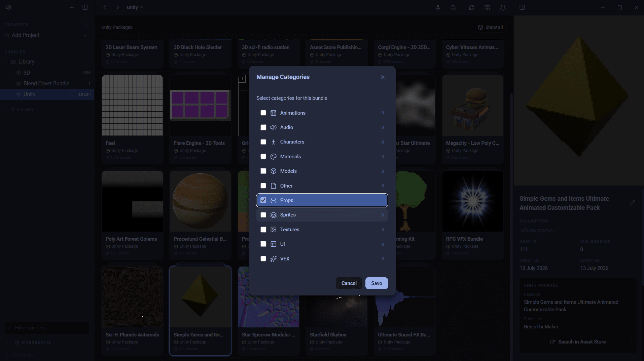This screenshot has height=361, width=644.
Task: Go forward with the right arrow
Action: point(117,7)
